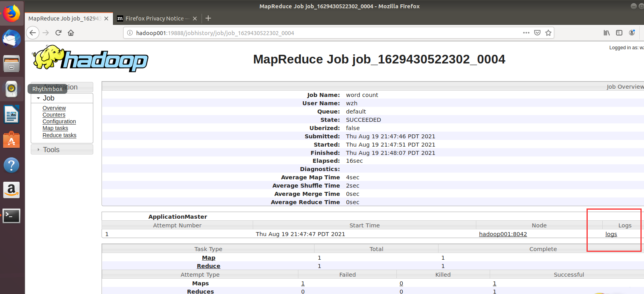The height and width of the screenshot is (294, 644).
Task: Open the ApplicationMaster logs link
Action: click(611, 234)
